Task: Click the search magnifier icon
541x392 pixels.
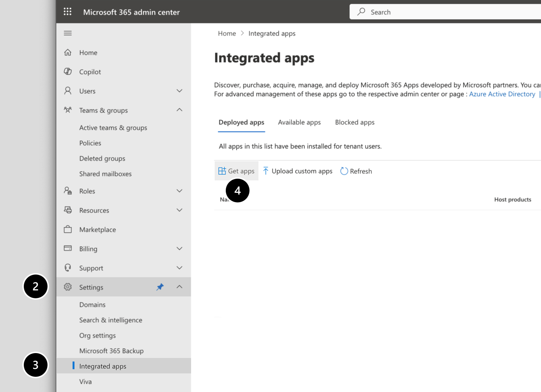Action: click(361, 12)
